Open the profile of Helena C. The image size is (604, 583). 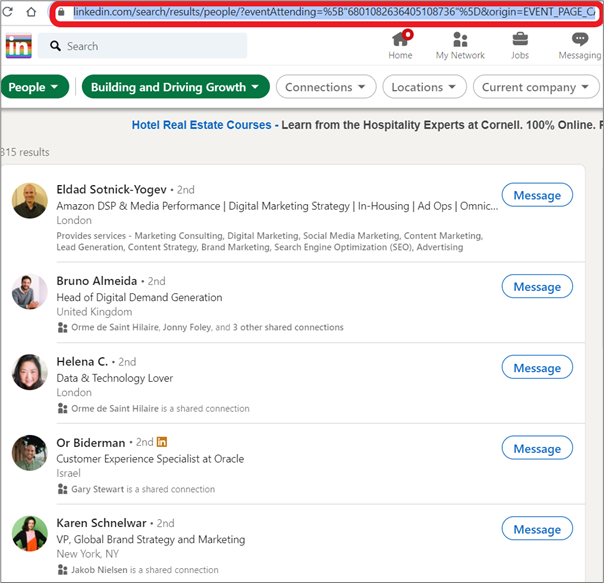pos(82,361)
